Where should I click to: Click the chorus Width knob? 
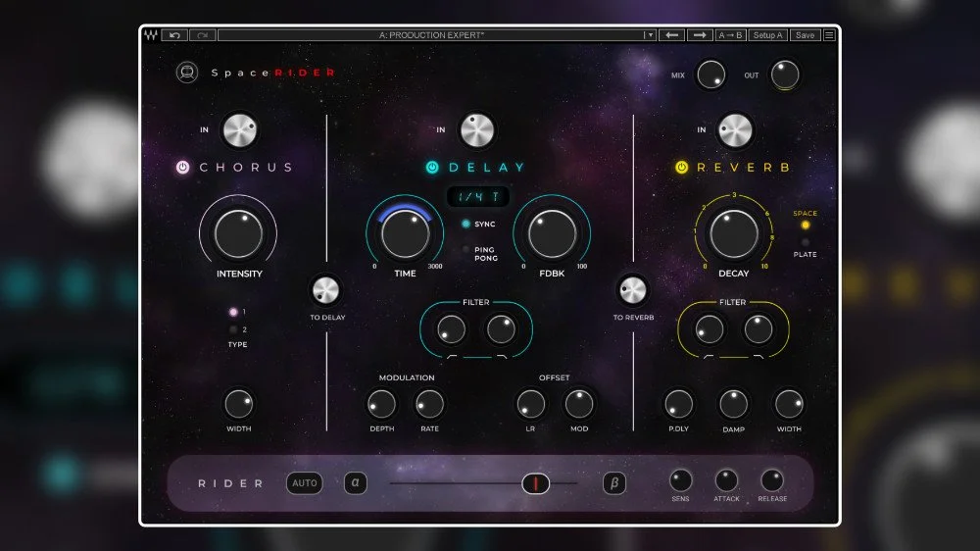click(x=239, y=404)
